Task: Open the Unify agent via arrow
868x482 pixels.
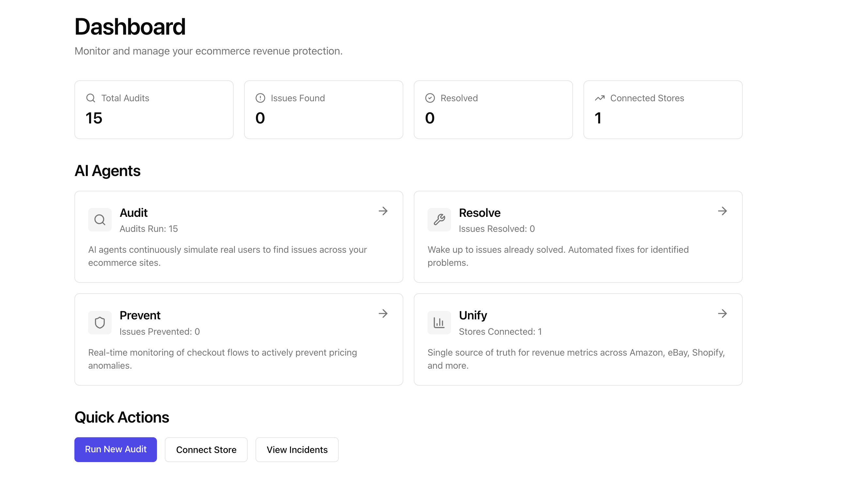Action: (x=722, y=314)
